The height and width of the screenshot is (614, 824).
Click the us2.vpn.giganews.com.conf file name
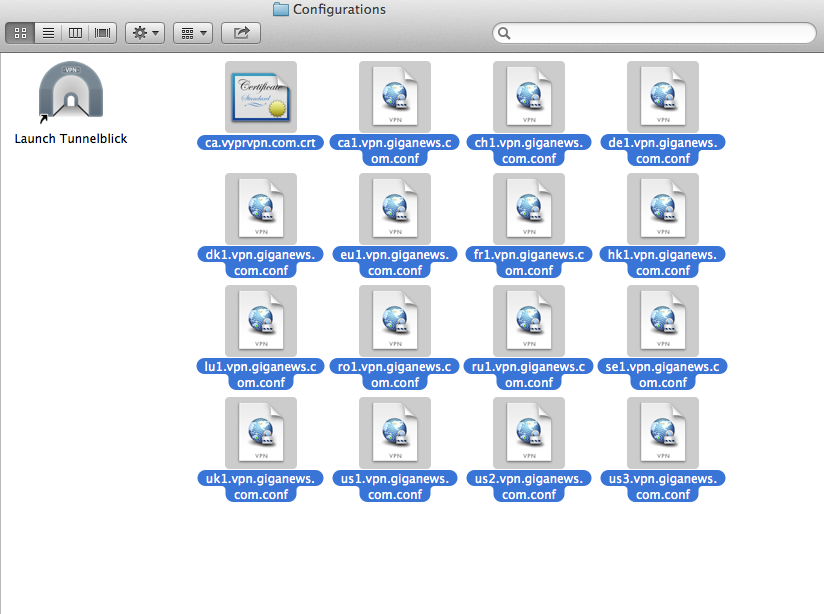529,486
